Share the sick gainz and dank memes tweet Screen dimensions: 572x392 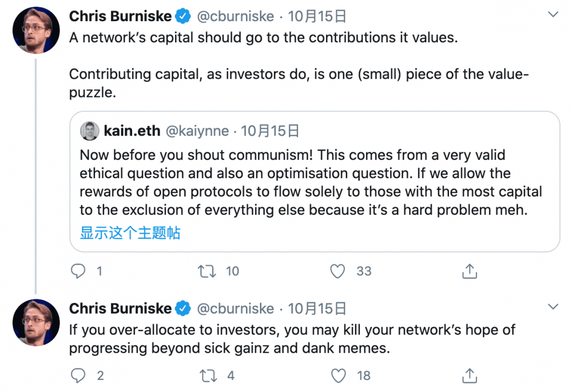click(x=469, y=375)
